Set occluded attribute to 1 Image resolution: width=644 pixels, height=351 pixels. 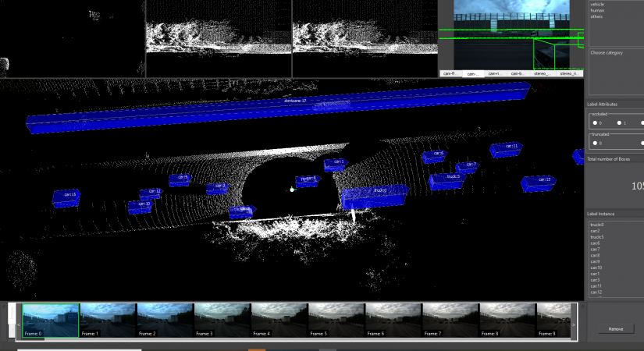click(618, 122)
